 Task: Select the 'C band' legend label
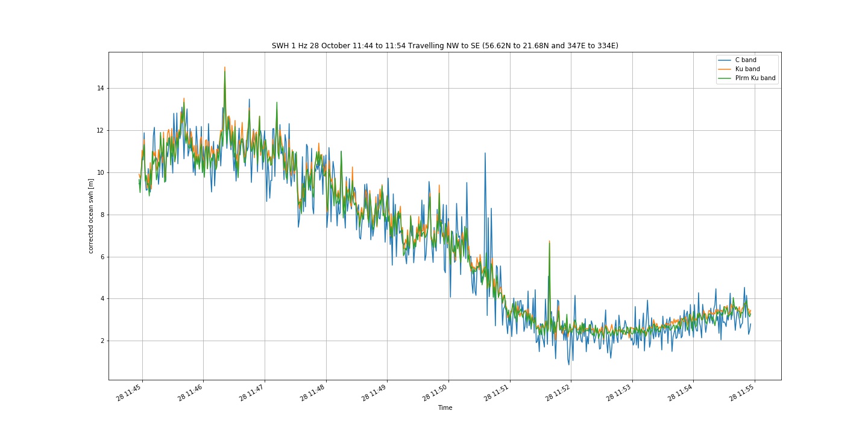point(746,60)
